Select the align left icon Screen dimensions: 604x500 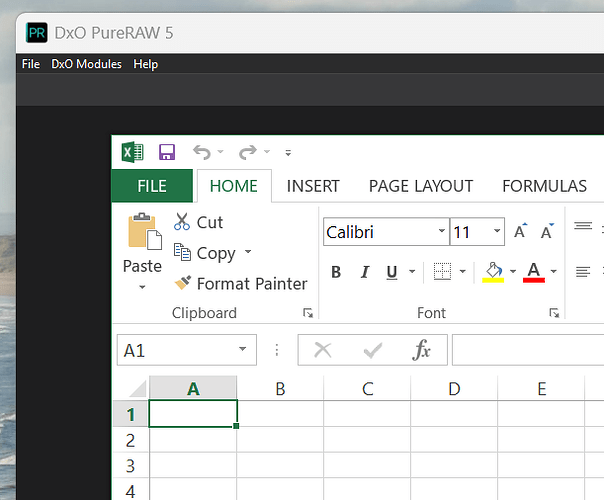(x=583, y=272)
